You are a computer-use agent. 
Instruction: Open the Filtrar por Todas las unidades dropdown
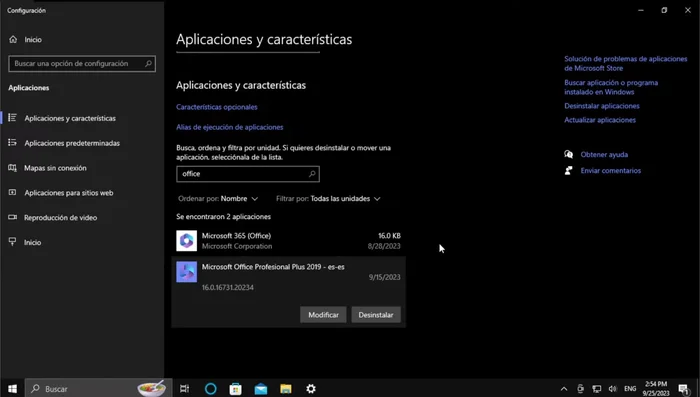coord(328,198)
